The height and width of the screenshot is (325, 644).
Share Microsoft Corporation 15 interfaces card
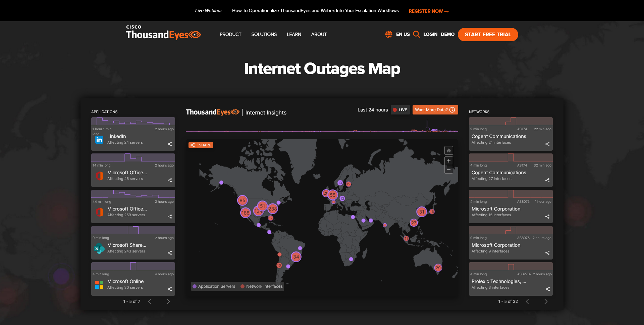pyautogui.click(x=547, y=217)
